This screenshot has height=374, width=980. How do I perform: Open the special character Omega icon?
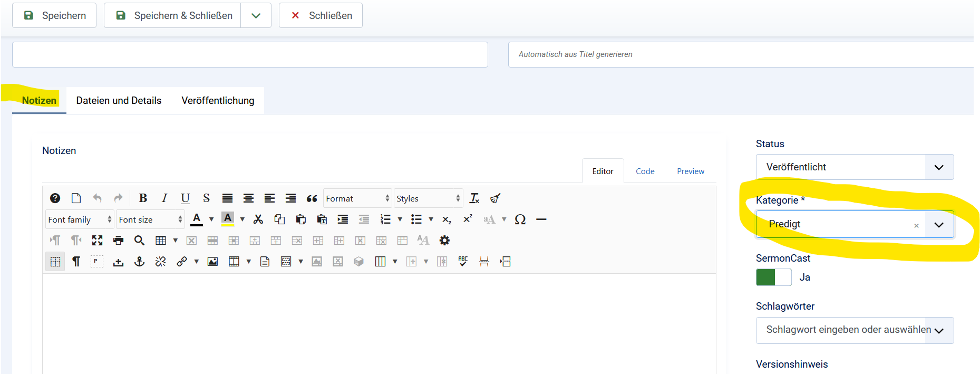click(520, 219)
